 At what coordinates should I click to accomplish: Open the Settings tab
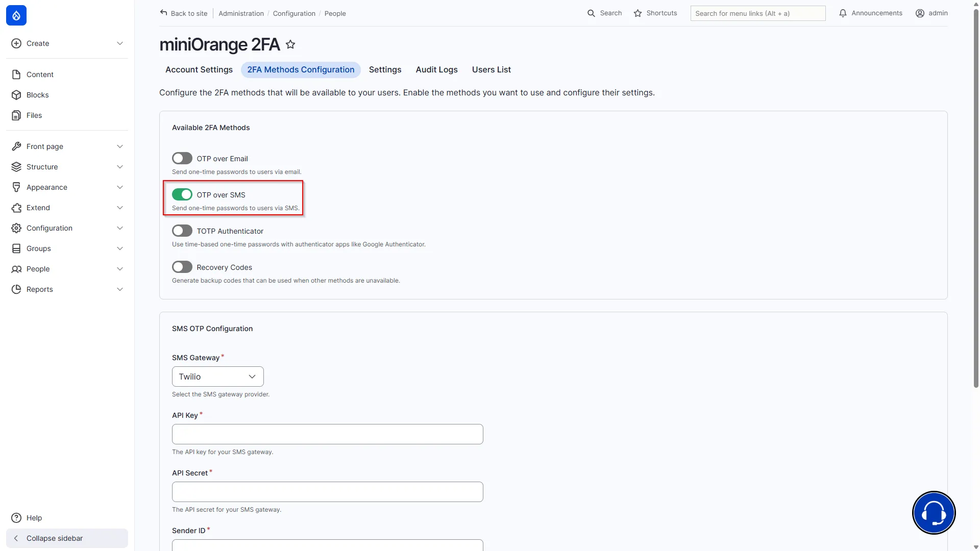coord(385,70)
